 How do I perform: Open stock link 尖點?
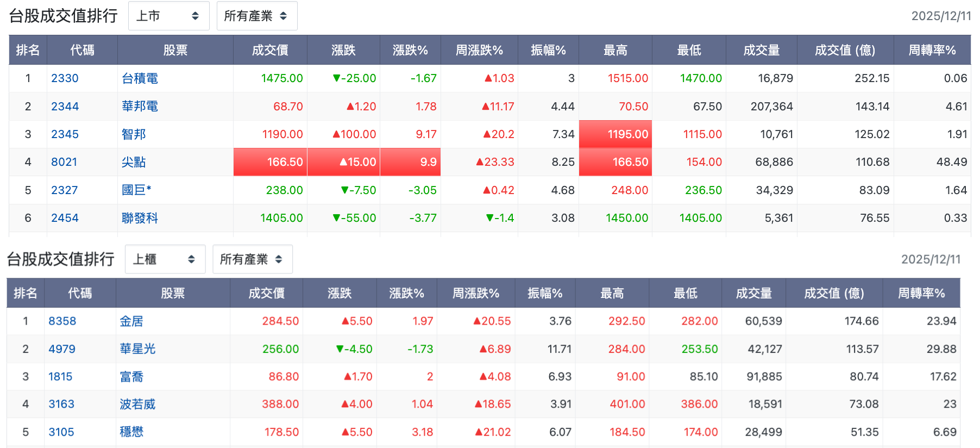tap(134, 162)
